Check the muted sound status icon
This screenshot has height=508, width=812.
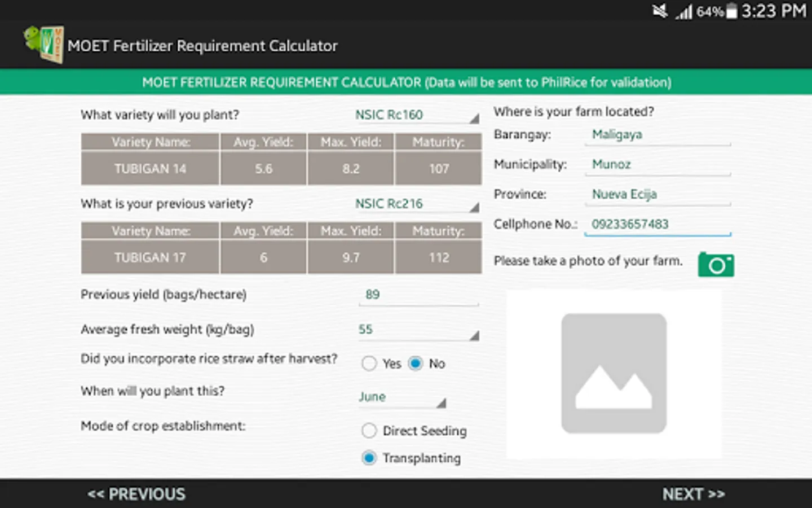pos(660,11)
